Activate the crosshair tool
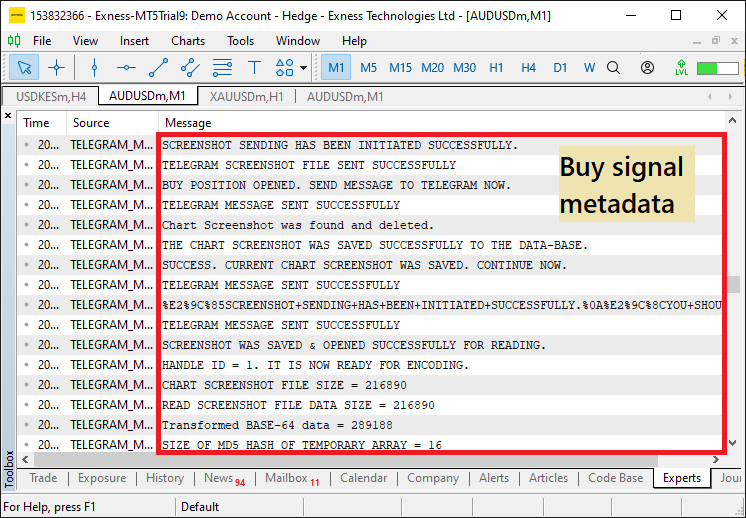The height and width of the screenshot is (518, 746). [x=56, y=68]
